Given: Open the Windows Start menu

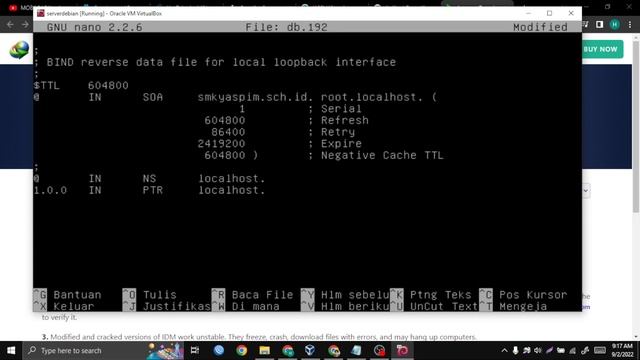Looking at the screenshot, I should [x=11, y=350].
